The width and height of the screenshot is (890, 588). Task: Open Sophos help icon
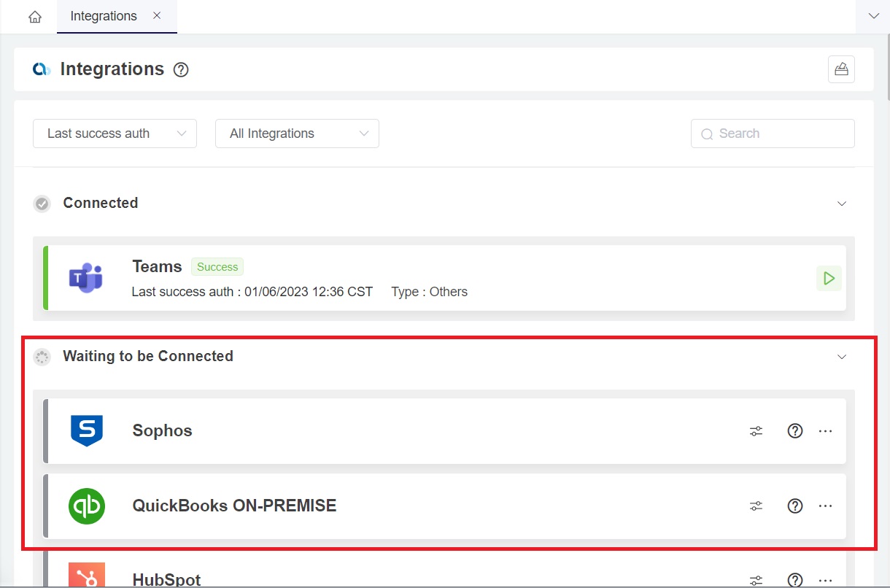coord(795,431)
